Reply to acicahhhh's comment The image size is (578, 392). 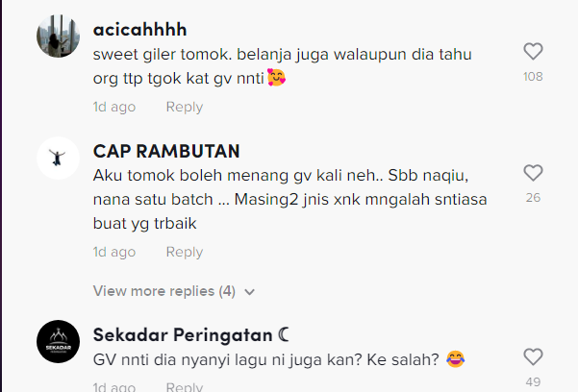pos(185,107)
